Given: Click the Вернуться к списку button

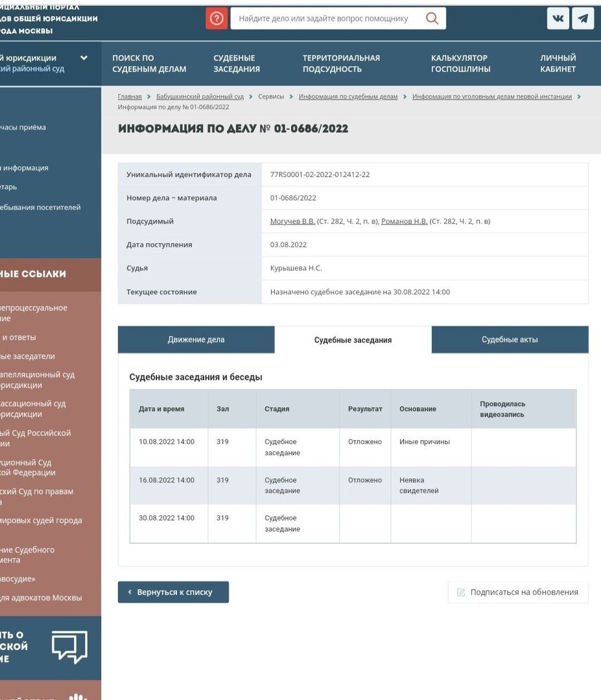Looking at the screenshot, I should click(x=173, y=592).
